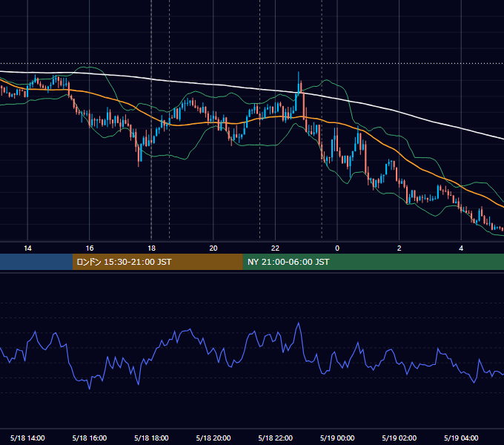Image resolution: width=504 pixels, height=445 pixels.
Task: Click the hour 20 tick label
Action: click(213, 248)
